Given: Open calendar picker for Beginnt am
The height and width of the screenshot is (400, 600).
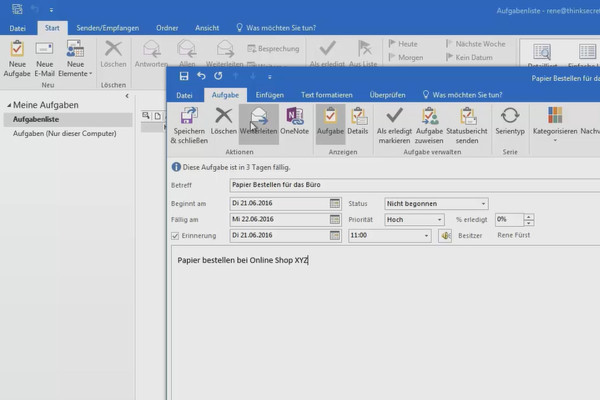Looking at the screenshot, I should (335, 203).
